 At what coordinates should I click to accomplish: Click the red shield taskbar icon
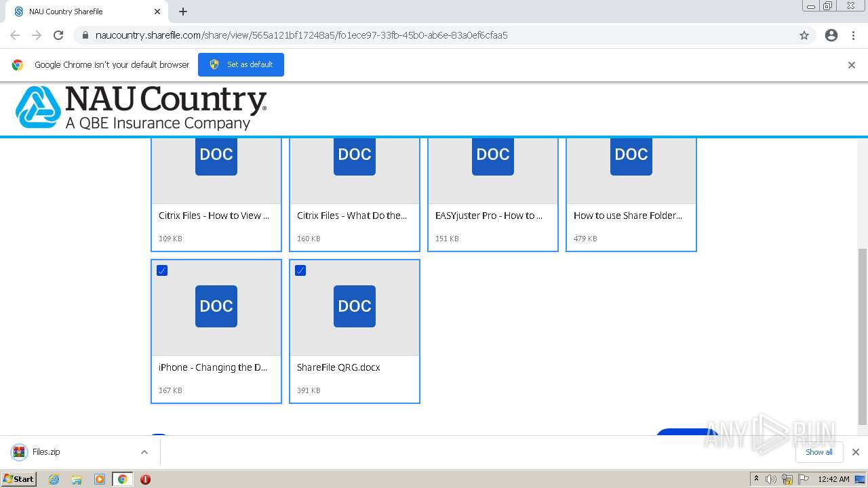click(145, 479)
